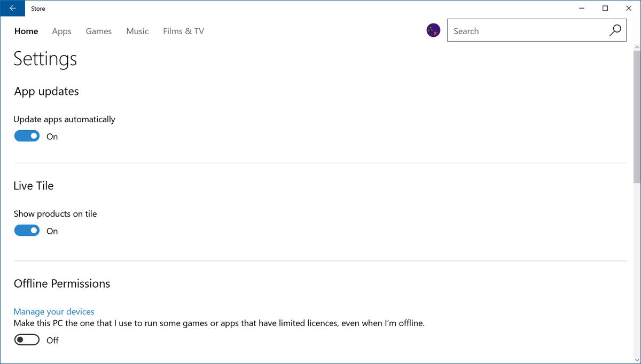Screen dimensions: 641x364
Task: Open the Games section
Action: pos(98,31)
